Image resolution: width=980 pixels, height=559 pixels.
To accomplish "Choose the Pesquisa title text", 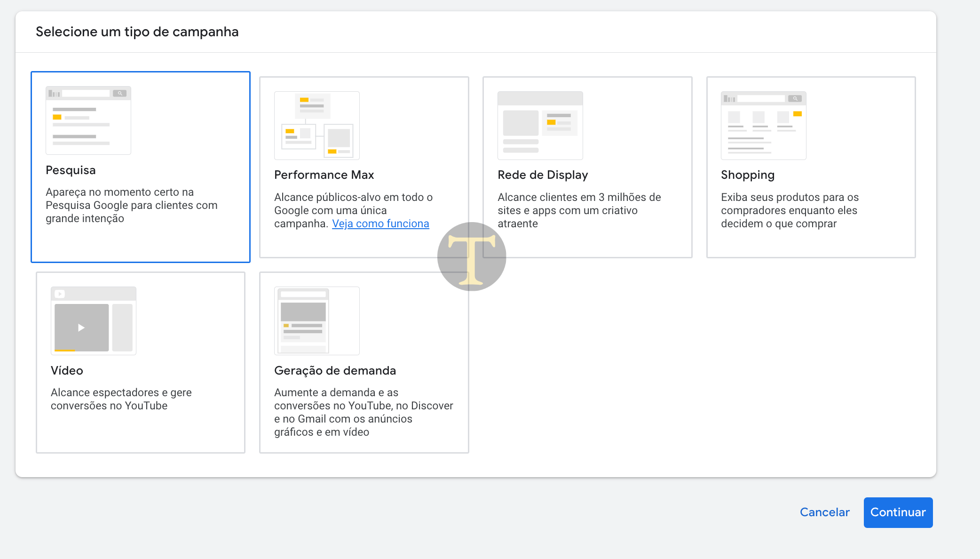I will 71,170.
